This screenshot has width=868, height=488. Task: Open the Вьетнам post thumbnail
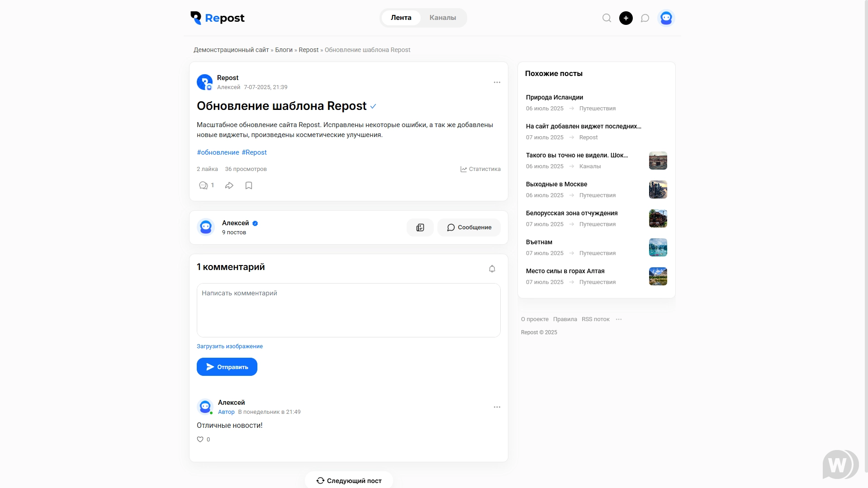pos(658,247)
